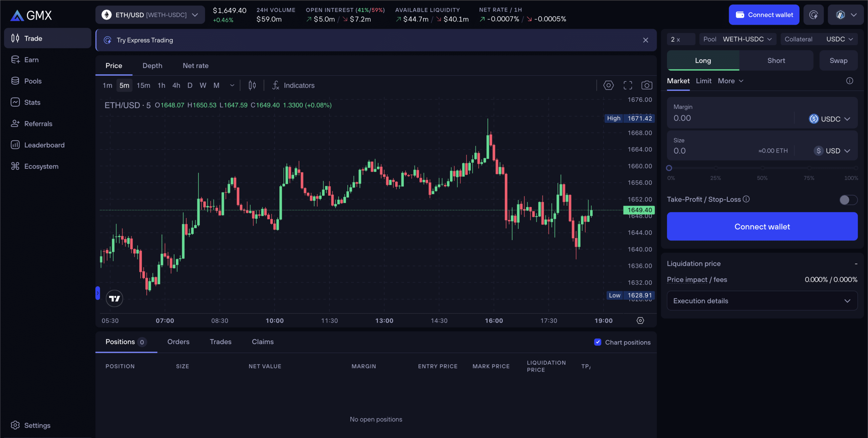Image resolution: width=868 pixels, height=438 pixels.
Task: Select the Long tab
Action: [x=703, y=60]
